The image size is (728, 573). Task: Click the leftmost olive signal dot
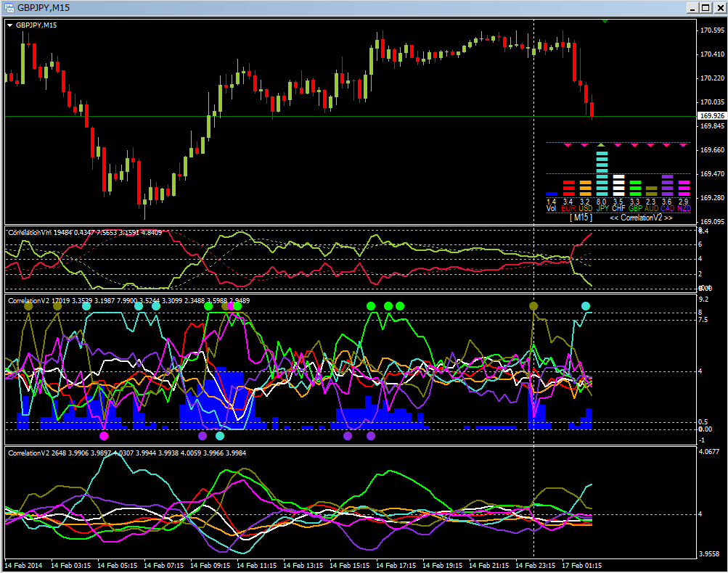point(28,306)
